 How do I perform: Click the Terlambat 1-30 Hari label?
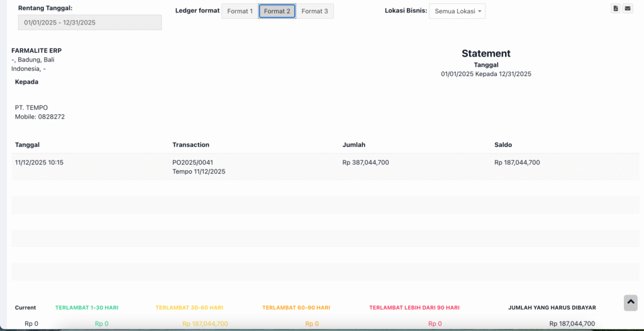(x=87, y=308)
